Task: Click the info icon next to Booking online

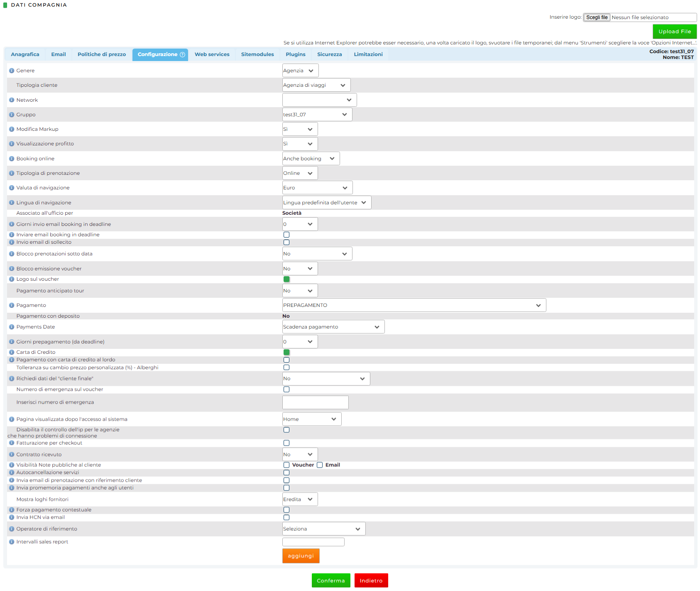Action: click(x=12, y=159)
